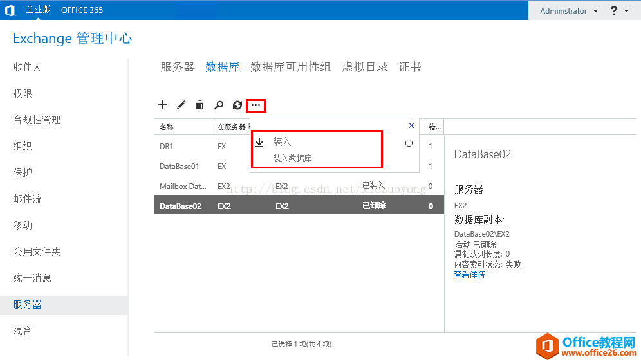Open search with magnifier icon
The height and width of the screenshot is (364, 641).
(219, 105)
